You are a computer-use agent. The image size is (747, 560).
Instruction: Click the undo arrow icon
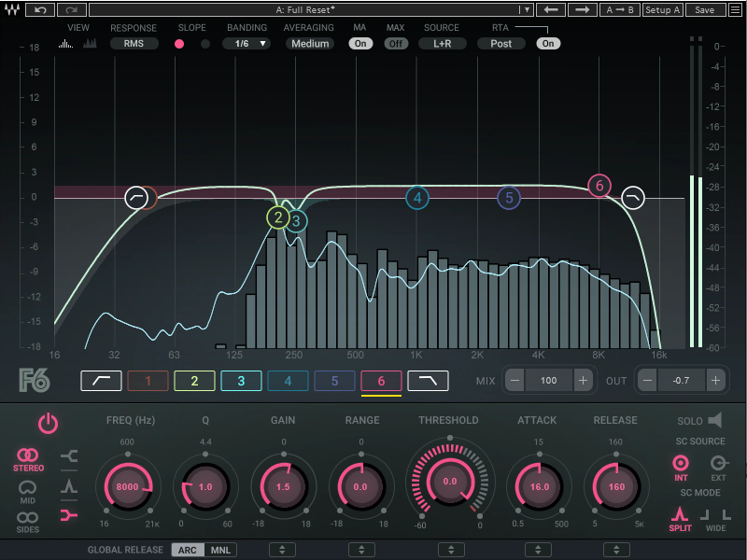40,9
